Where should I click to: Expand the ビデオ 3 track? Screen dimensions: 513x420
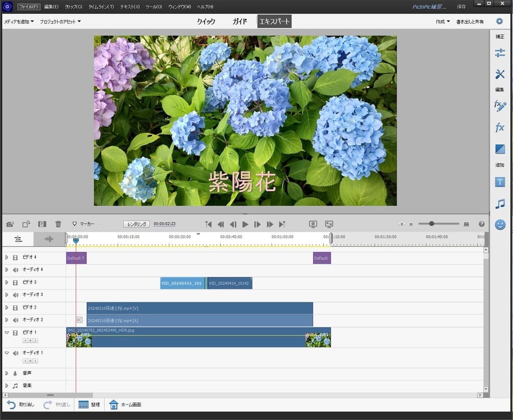click(x=7, y=282)
